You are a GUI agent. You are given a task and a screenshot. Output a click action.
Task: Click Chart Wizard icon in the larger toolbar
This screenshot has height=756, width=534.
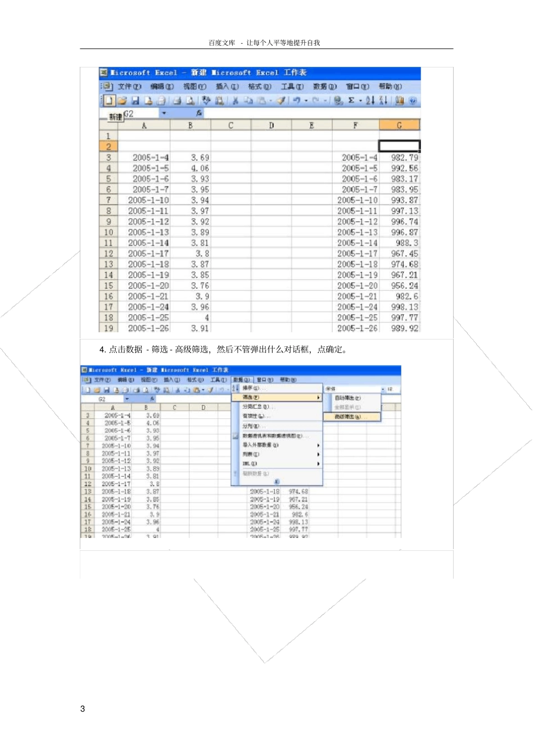click(x=400, y=101)
